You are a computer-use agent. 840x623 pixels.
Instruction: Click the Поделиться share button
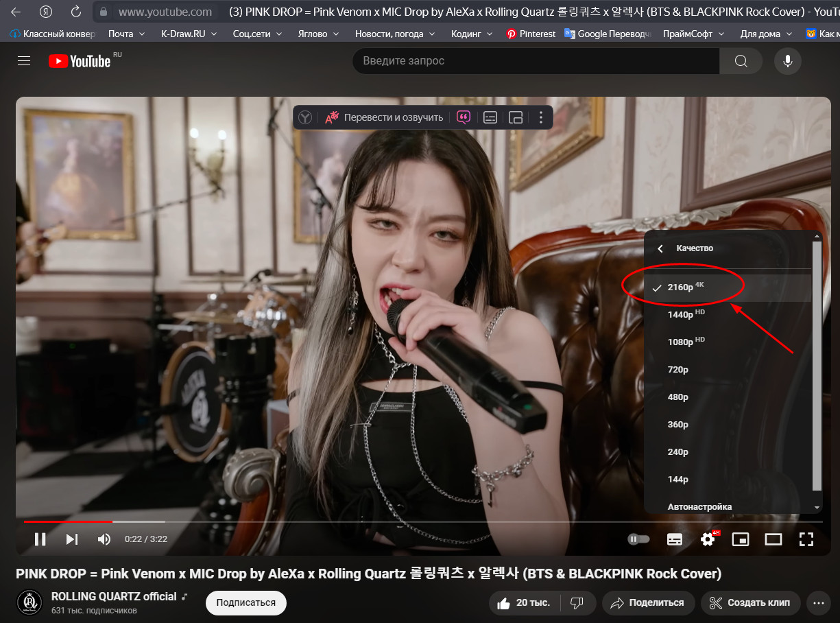(x=648, y=603)
